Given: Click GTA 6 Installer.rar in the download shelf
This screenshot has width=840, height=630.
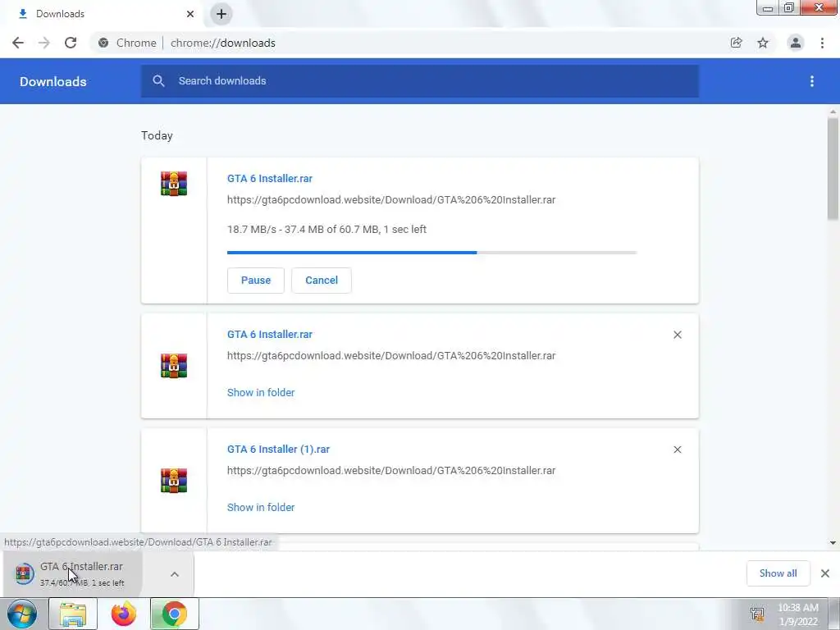Looking at the screenshot, I should point(72,573).
